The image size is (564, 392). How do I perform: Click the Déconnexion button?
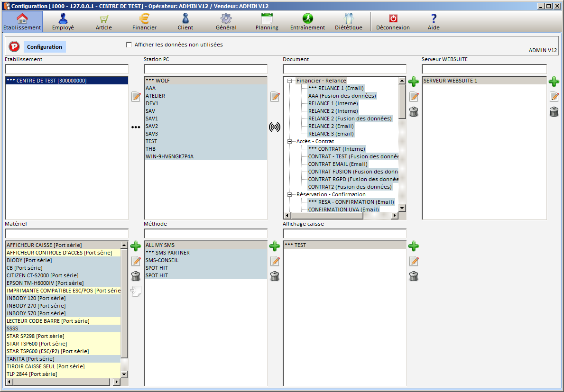[x=393, y=22]
